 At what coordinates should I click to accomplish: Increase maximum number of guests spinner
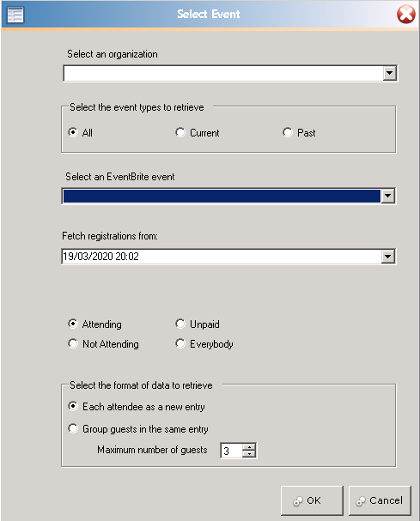(249, 447)
